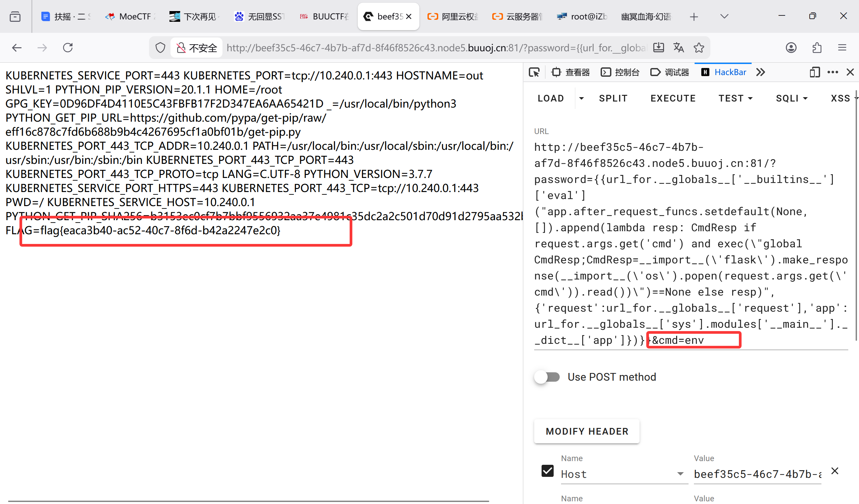Image resolution: width=859 pixels, height=504 pixels.
Task: Enable the Use POST method switch
Action: point(547,377)
